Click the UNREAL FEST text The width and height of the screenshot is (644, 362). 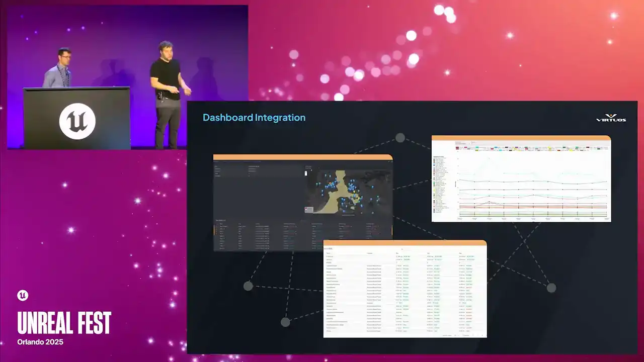coord(64,323)
